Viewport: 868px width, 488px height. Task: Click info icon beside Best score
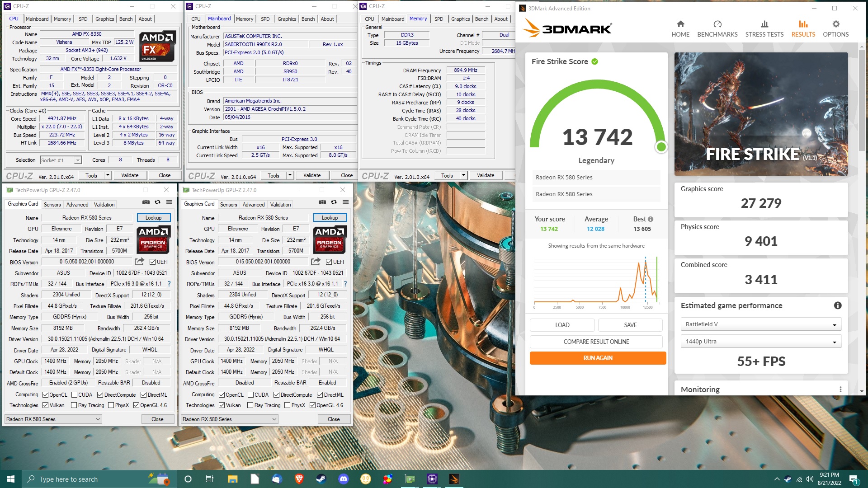(x=651, y=219)
